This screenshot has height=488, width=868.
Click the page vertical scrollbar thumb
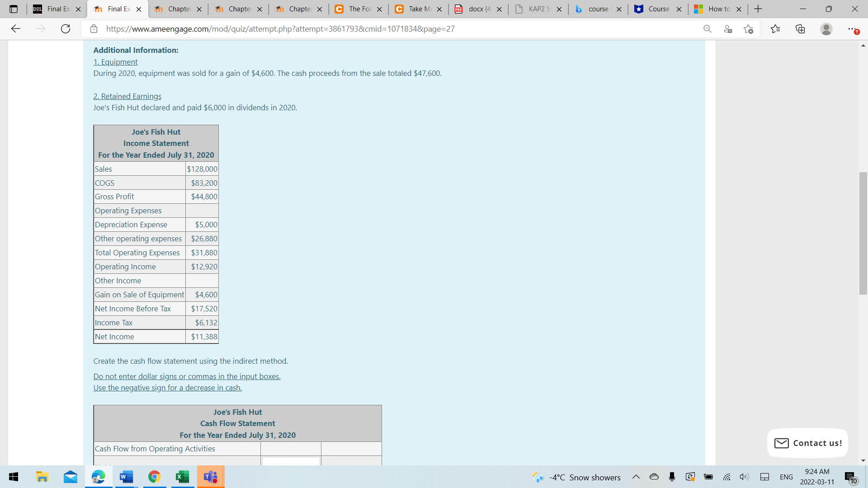coord(863,233)
